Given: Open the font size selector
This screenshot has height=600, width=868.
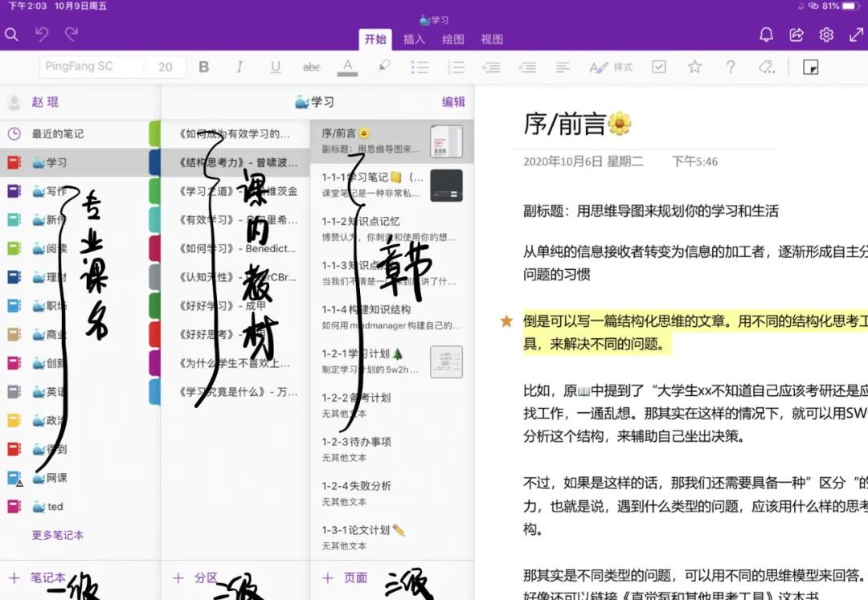Looking at the screenshot, I should click(x=166, y=66).
